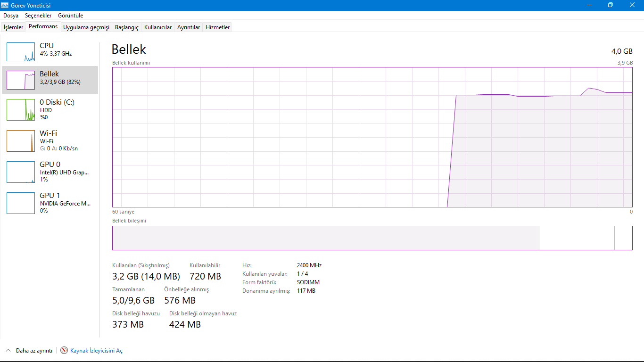The height and width of the screenshot is (362, 644).
Task: Click the chevron arrow beside Daha az ayrıntı
Action: [x=8, y=351]
